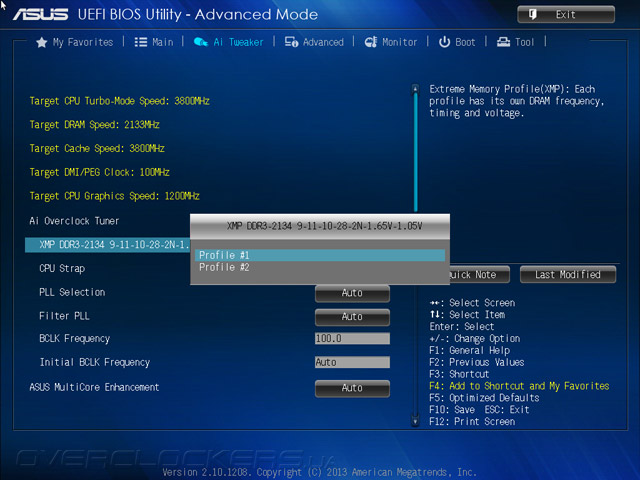Click the Tool tab's printer icon

click(x=503, y=42)
